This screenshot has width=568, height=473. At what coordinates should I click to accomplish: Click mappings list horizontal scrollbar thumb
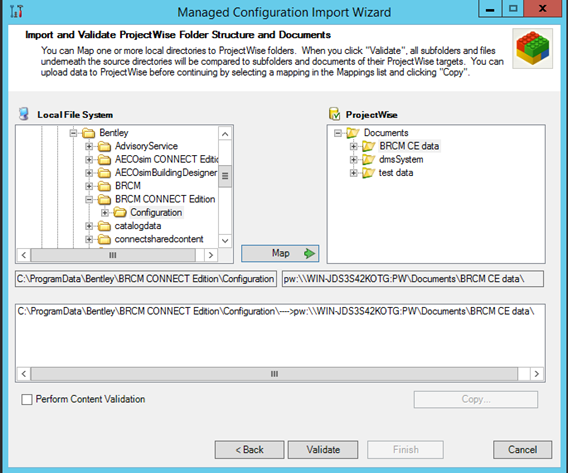(x=274, y=374)
